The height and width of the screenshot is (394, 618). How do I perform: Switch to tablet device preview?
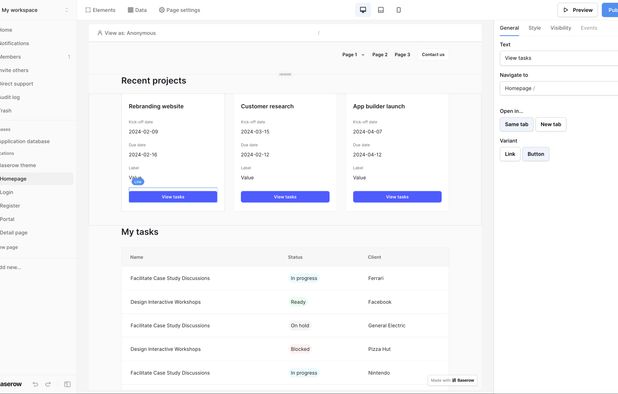(x=381, y=10)
